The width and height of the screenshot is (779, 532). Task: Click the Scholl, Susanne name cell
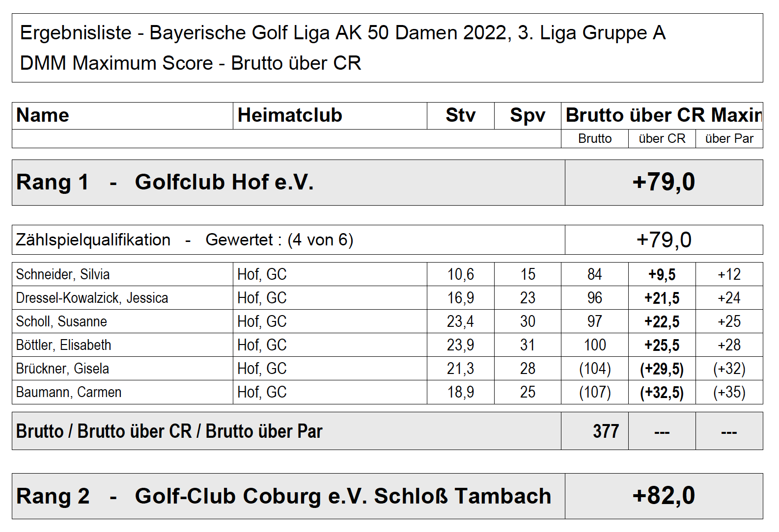click(x=122, y=321)
